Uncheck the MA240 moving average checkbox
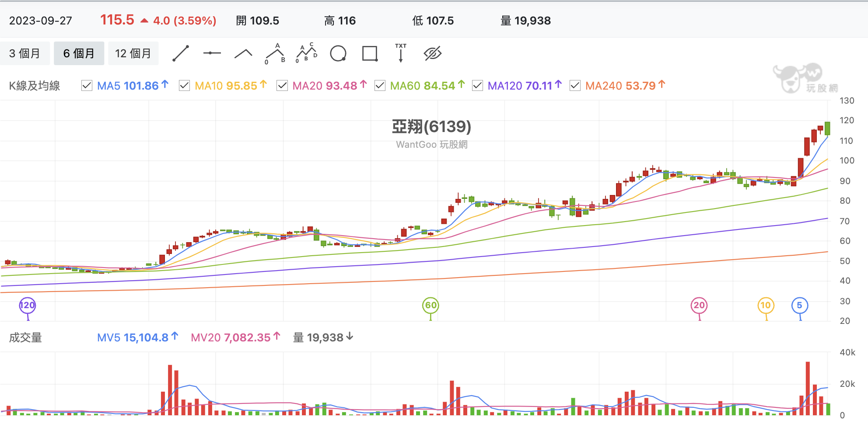Image resolution: width=868 pixels, height=424 pixels. (575, 86)
